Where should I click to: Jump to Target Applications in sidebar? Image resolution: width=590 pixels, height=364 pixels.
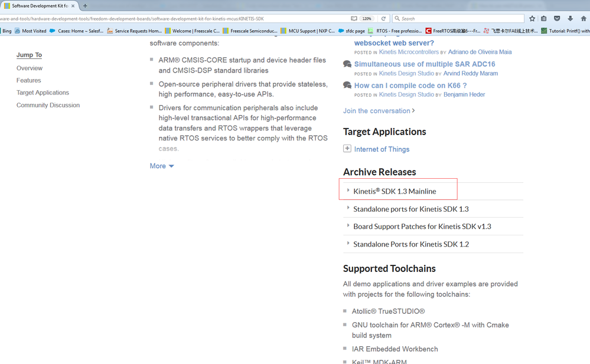pos(43,93)
